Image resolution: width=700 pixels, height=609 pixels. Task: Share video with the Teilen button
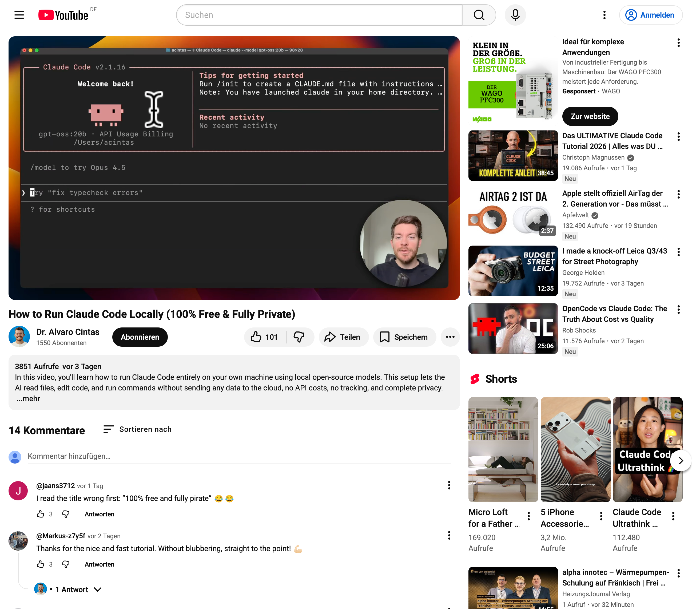pos(343,337)
